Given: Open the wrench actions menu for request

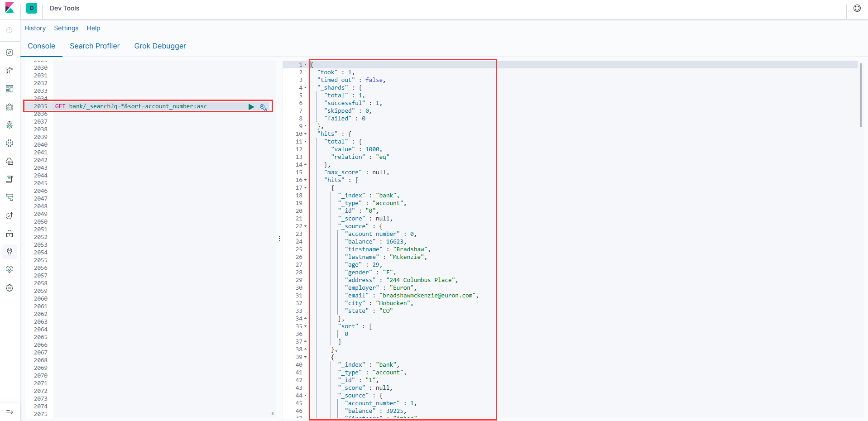Looking at the screenshot, I should pos(263,107).
